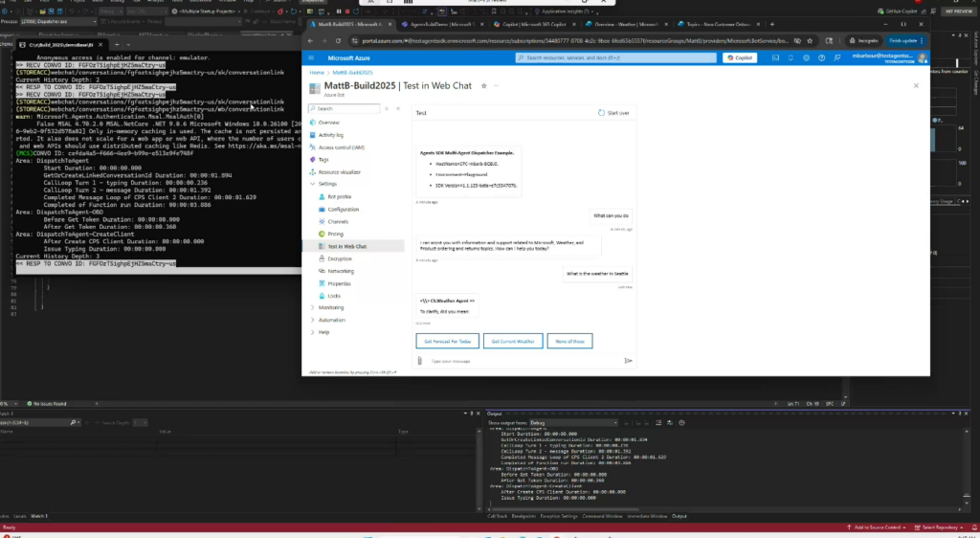
Task: Open Cloud Shell icon in Azure header
Action: pos(775,58)
